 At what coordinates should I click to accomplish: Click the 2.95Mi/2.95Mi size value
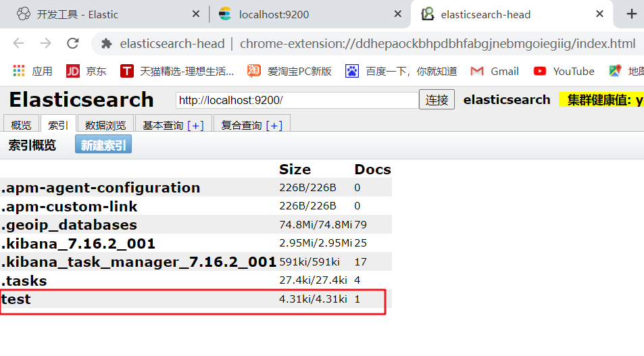(x=316, y=243)
